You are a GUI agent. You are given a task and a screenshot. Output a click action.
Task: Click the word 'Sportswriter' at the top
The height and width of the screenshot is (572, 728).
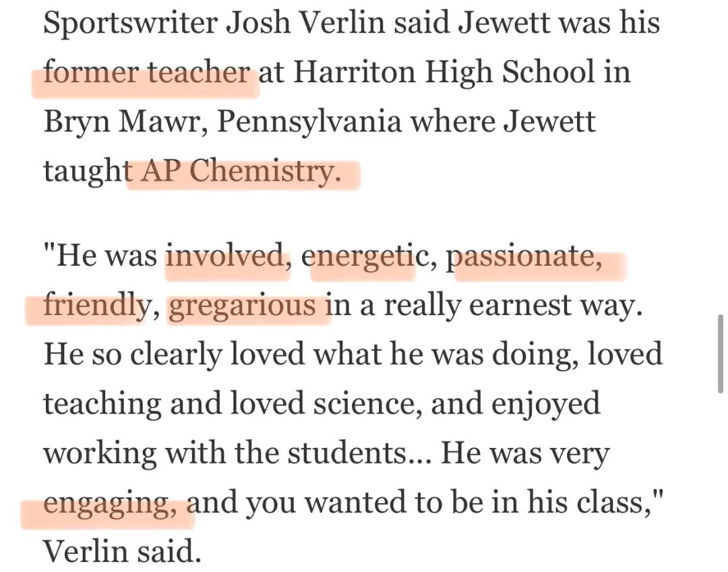point(131,23)
